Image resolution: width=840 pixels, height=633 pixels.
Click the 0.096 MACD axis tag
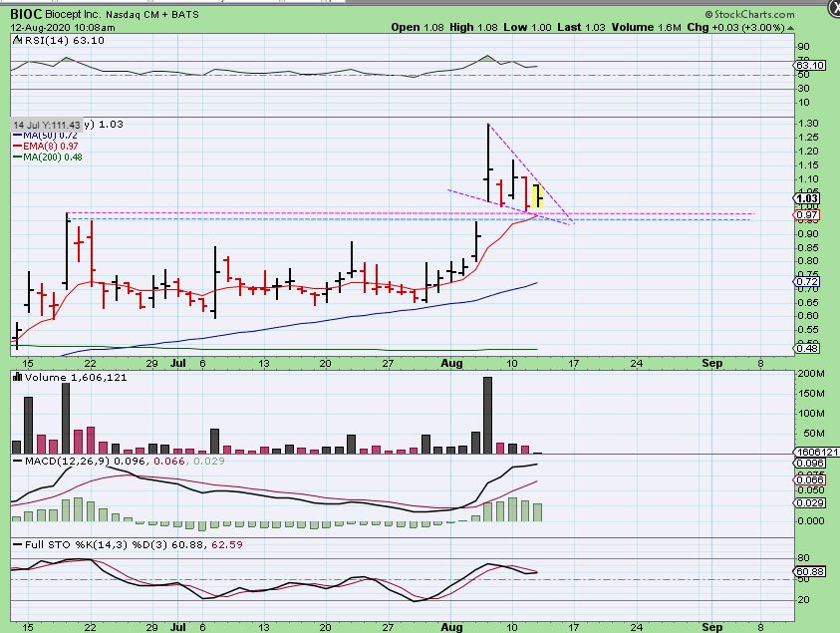point(809,464)
